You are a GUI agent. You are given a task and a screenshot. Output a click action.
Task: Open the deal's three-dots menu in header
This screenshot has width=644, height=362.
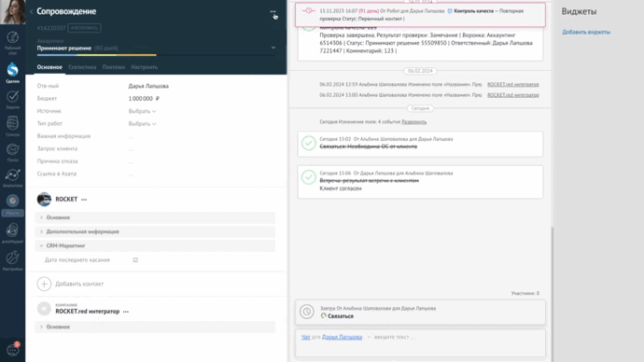273,12
